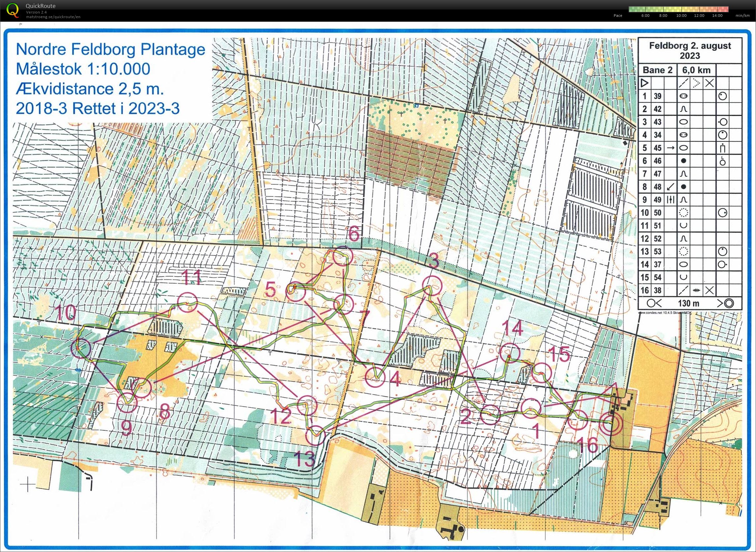
Task: Click the southwest arrow in table row 8
Action: point(671,186)
